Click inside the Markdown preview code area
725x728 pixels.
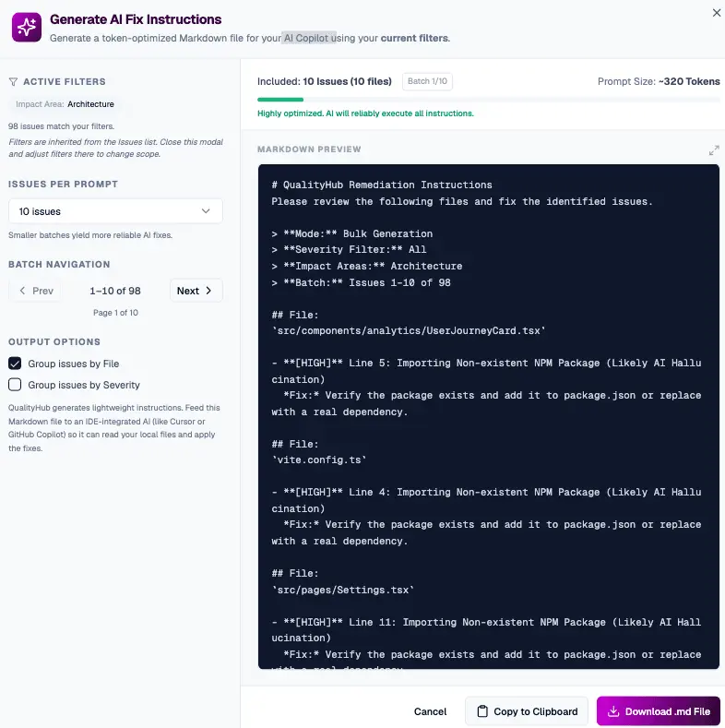(x=489, y=416)
